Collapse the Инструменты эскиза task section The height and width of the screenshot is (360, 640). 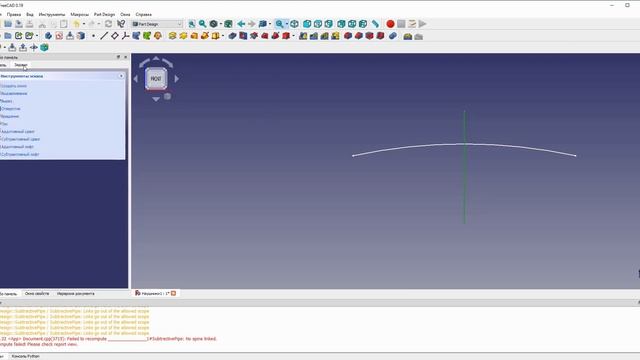point(121,76)
